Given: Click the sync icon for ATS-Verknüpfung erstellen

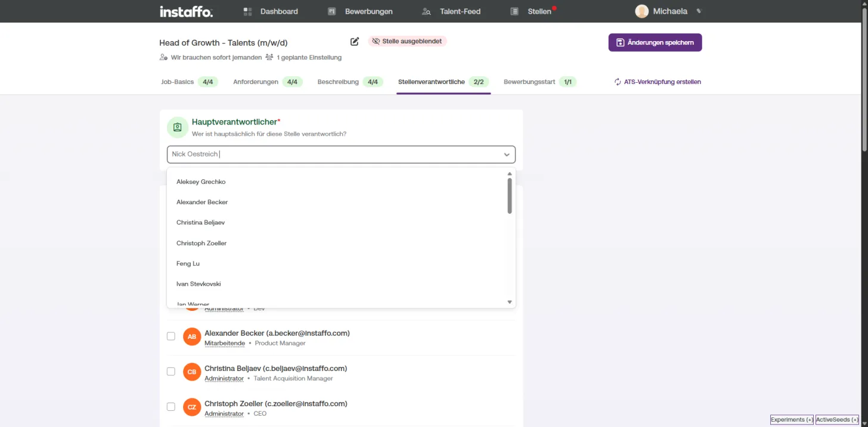Looking at the screenshot, I should point(618,82).
